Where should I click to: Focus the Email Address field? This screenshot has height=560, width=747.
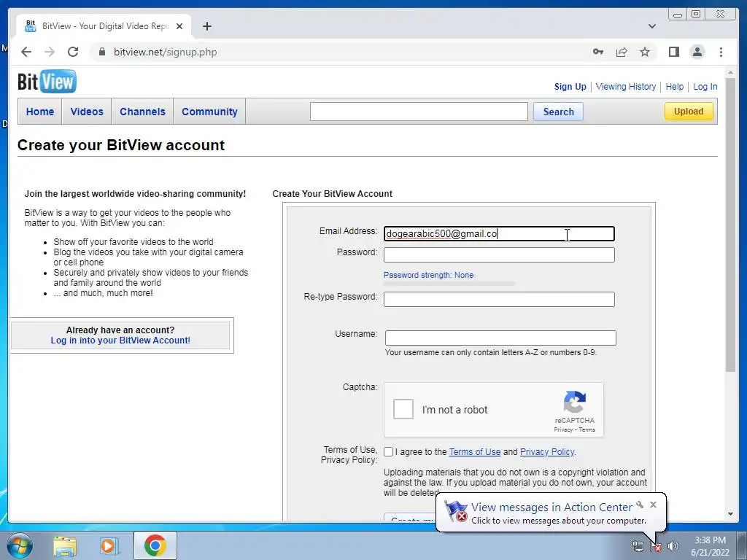tap(499, 234)
